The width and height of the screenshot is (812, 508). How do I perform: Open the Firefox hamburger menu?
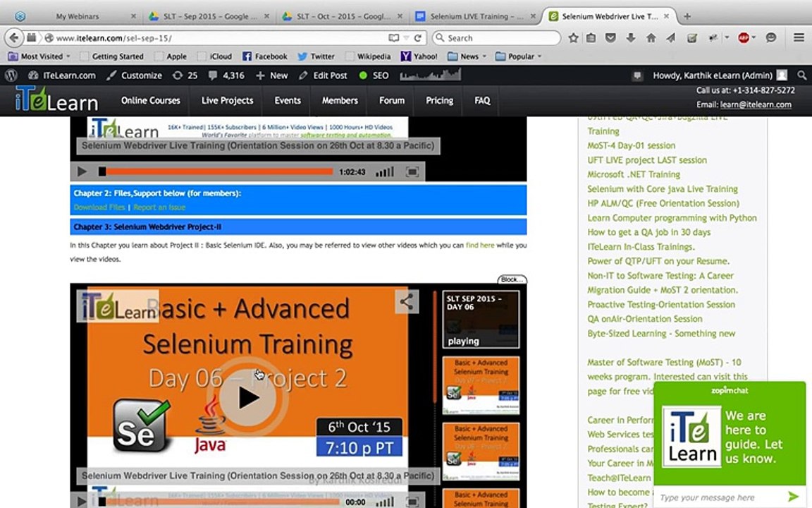tap(799, 37)
